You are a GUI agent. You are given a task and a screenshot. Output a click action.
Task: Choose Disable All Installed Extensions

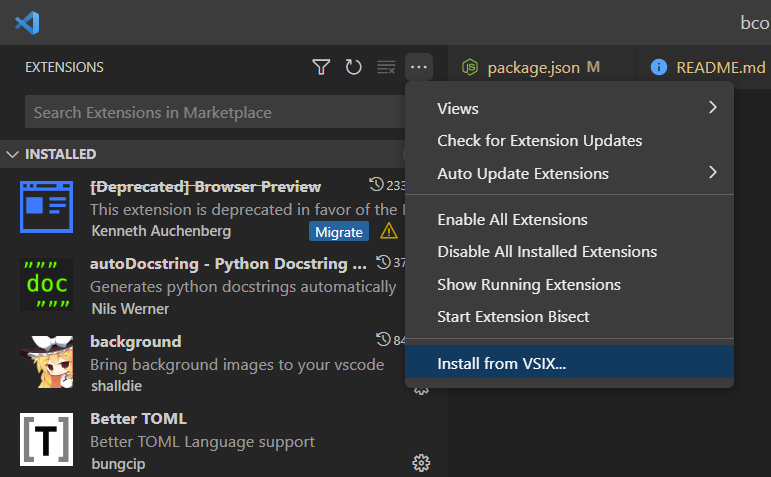point(569,252)
